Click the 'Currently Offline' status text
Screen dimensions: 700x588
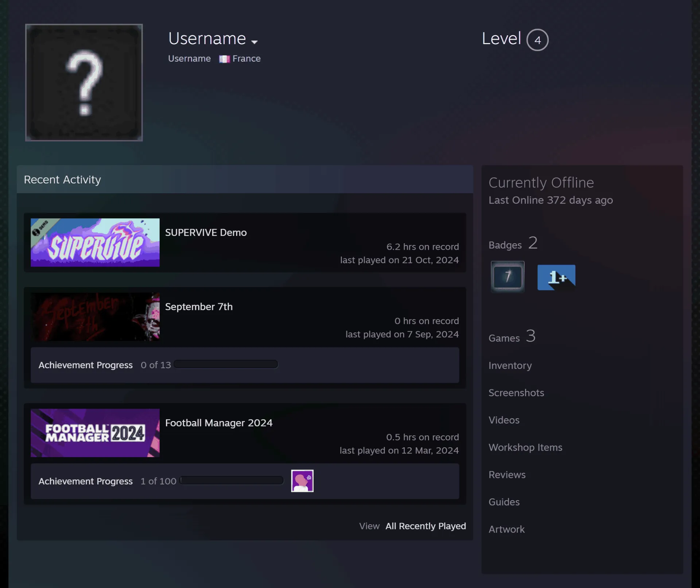click(541, 183)
